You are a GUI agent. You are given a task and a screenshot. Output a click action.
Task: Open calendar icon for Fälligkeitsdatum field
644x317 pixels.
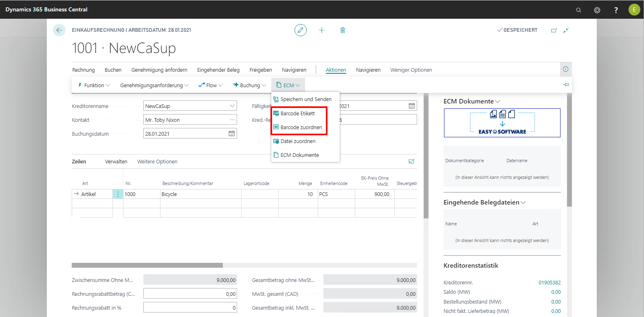(x=412, y=106)
